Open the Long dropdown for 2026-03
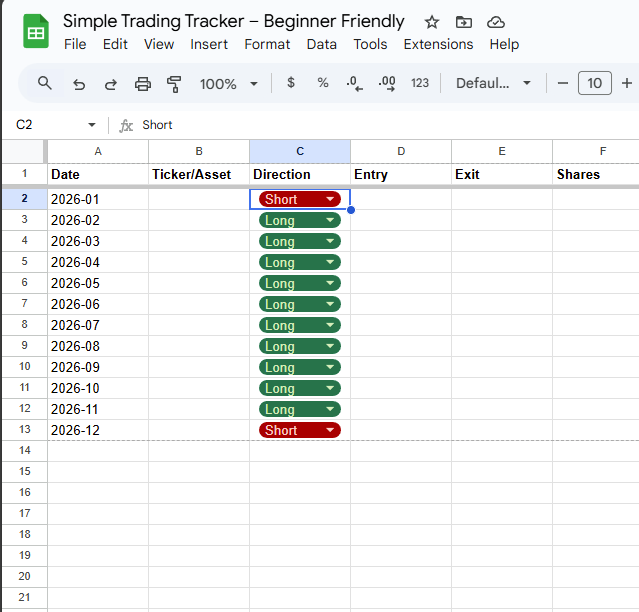Viewport: 639px width, 612px height. (330, 241)
